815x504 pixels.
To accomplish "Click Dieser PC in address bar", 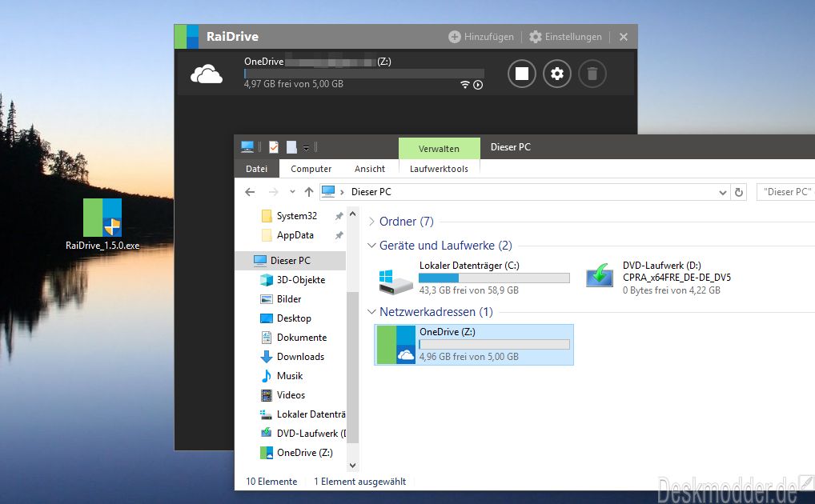I will tap(371, 192).
